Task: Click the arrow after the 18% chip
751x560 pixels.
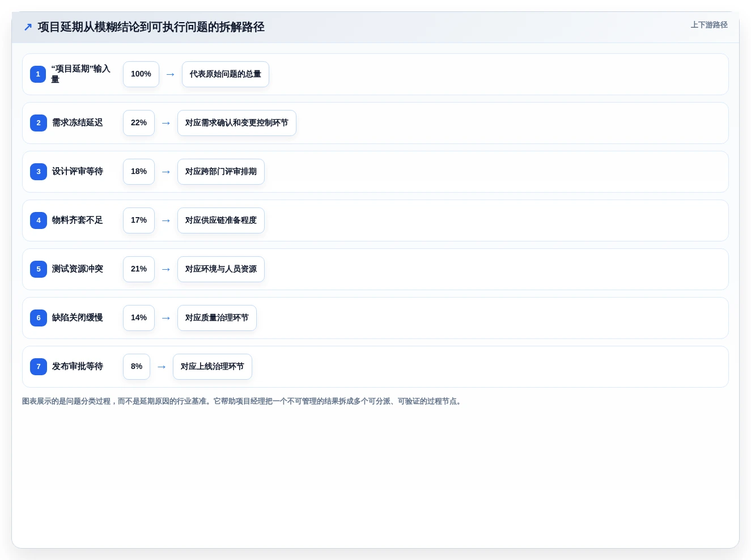Action: coord(166,172)
